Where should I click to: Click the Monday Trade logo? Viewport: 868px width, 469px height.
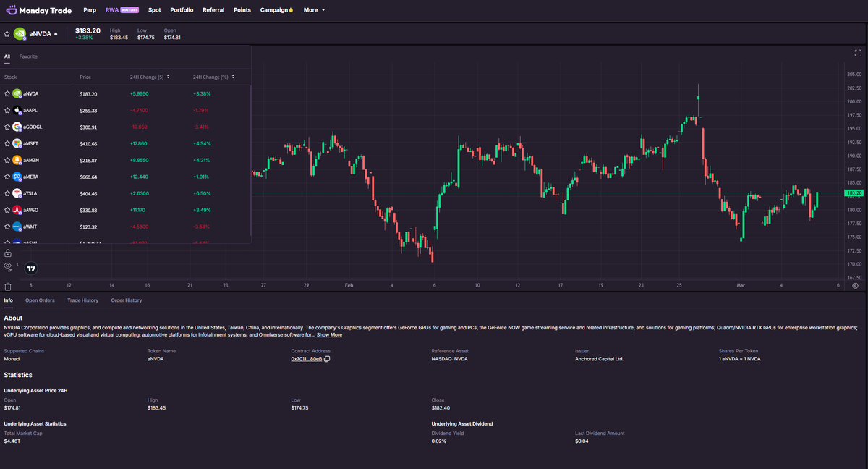(38, 10)
